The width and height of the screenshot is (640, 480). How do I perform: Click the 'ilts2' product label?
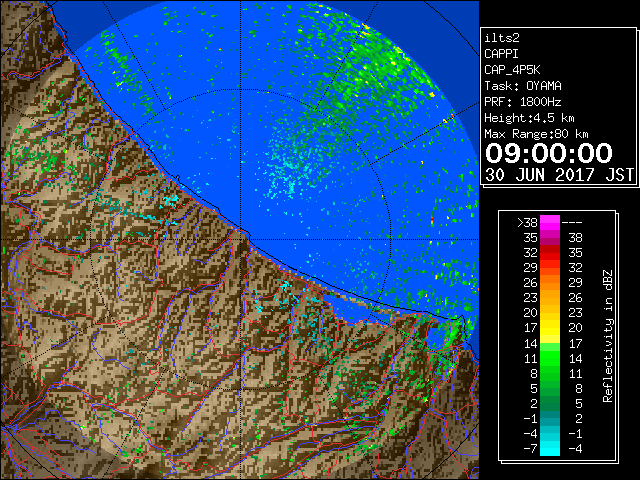click(x=502, y=38)
